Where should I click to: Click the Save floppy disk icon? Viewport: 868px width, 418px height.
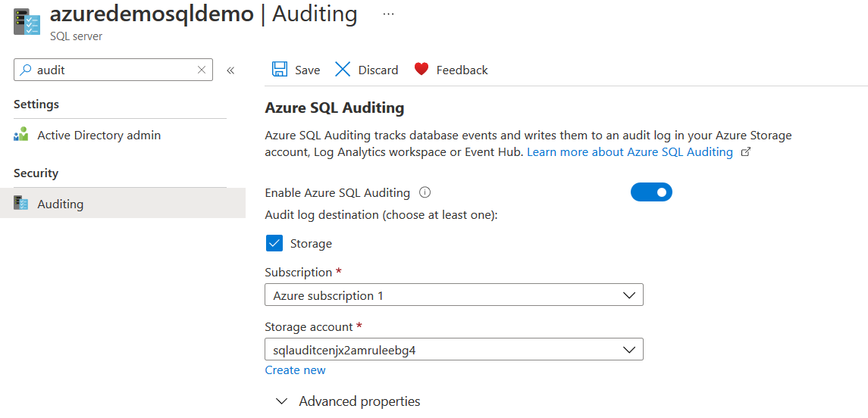280,70
